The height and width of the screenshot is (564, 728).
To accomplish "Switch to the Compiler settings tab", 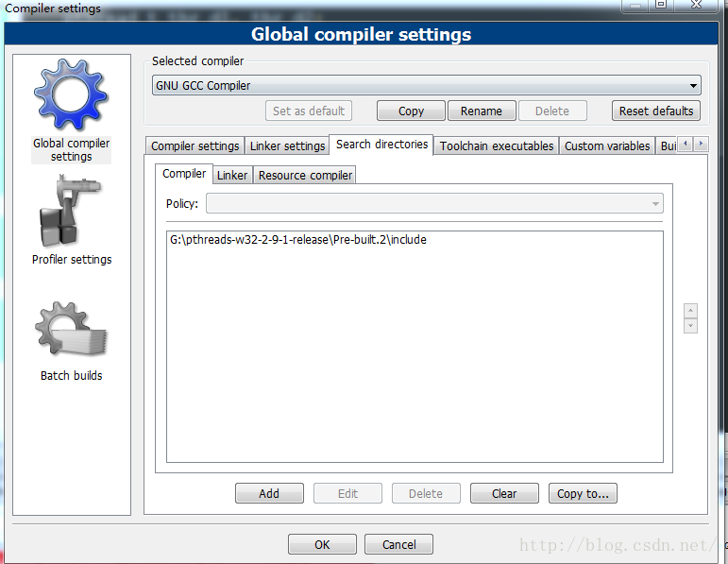I will pyautogui.click(x=195, y=145).
